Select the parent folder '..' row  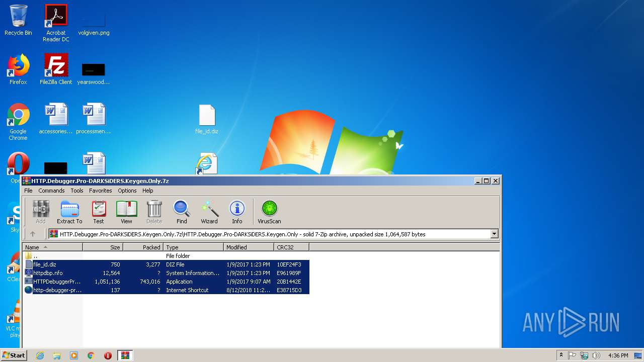click(x=166, y=256)
